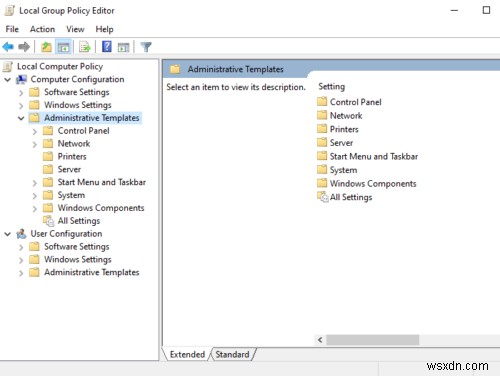Click Local Computer Policy scroll icon in tree
Screen dimensions: 500x376
point(8,66)
